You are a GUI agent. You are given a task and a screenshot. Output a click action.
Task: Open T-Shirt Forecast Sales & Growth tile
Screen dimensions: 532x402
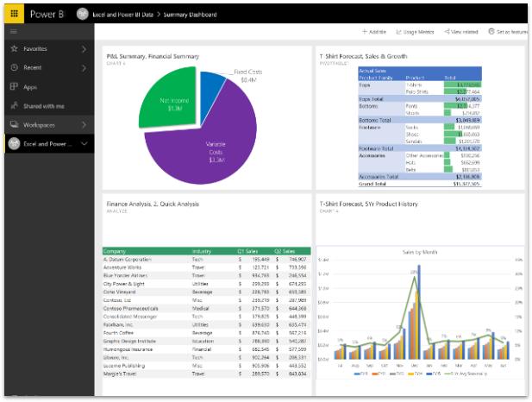click(420, 118)
